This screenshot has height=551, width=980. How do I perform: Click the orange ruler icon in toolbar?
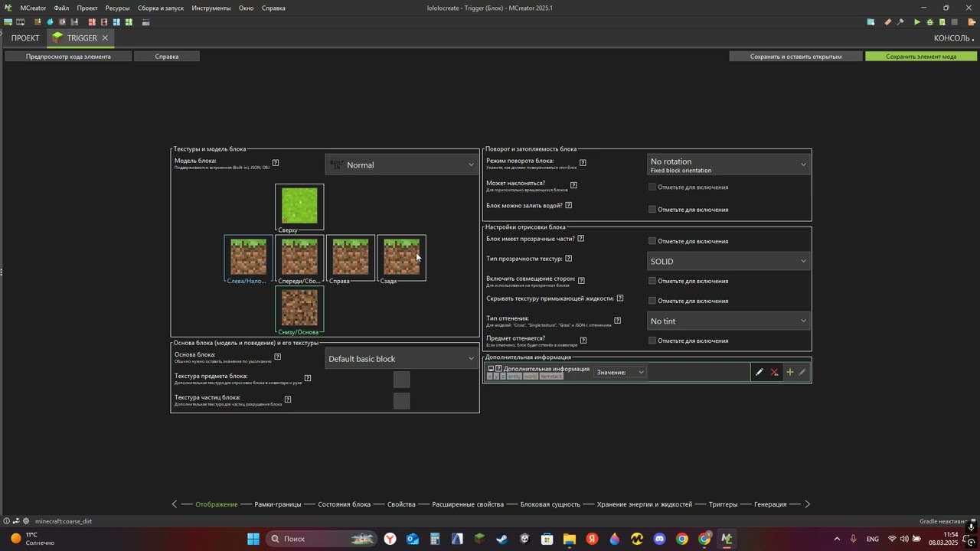888,22
